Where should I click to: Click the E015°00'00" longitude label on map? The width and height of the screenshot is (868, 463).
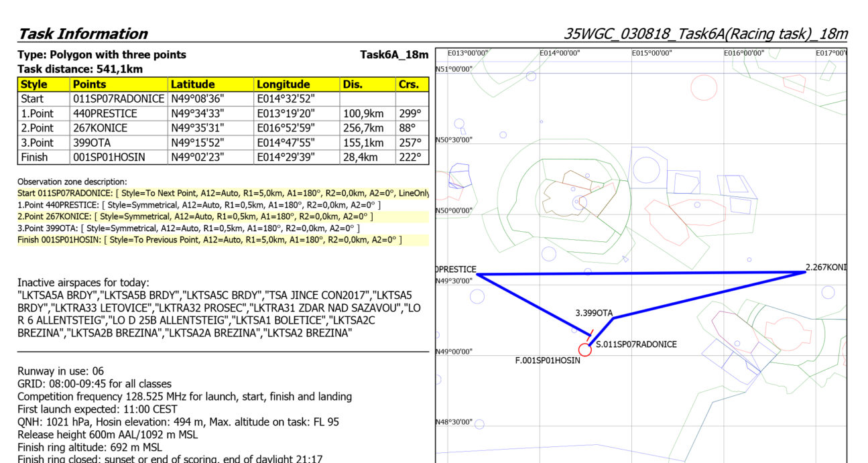[x=652, y=54]
